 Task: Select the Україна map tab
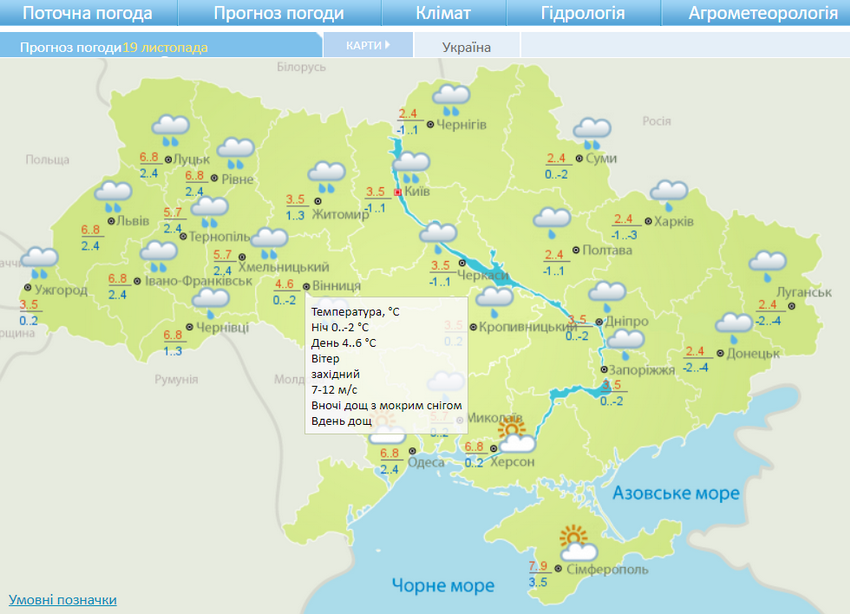click(x=466, y=47)
